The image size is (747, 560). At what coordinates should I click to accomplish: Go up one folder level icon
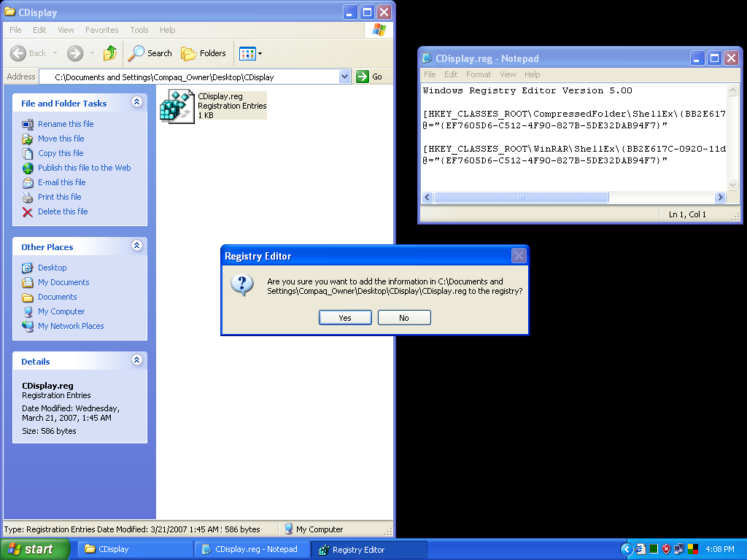pyautogui.click(x=110, y=53)
